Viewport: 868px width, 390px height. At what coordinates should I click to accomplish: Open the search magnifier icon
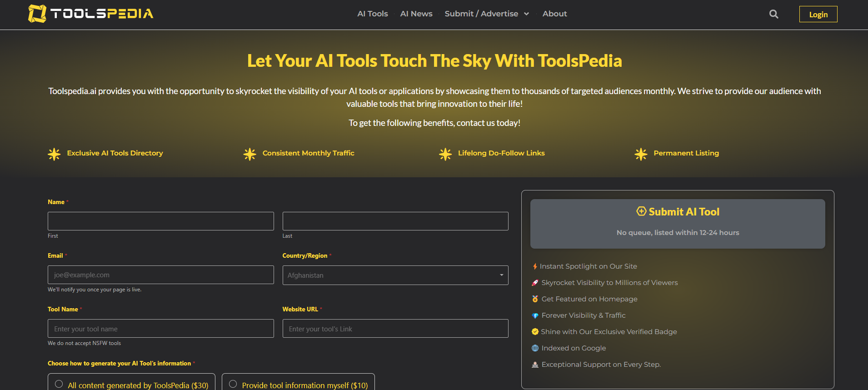[773, 14]
